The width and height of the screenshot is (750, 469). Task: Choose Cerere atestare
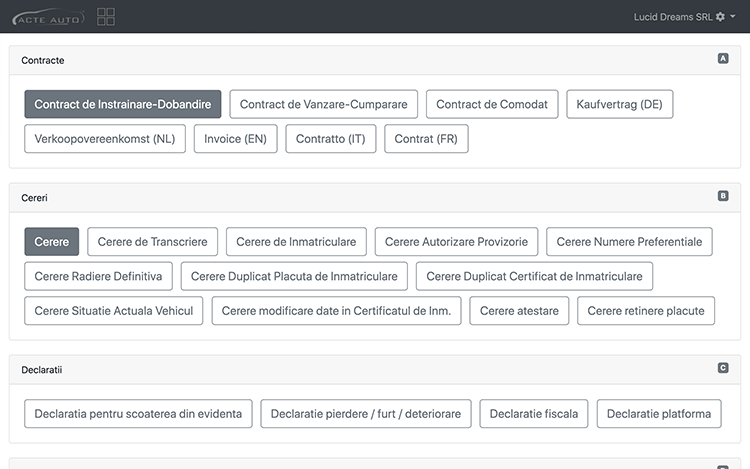click(519, 311)
